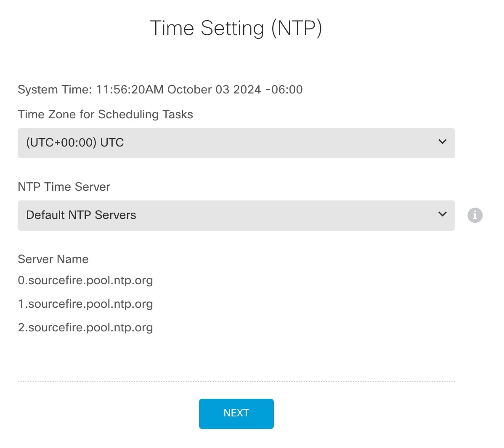Click the gray information badge next to the dropdown

(x=475, y=215)
